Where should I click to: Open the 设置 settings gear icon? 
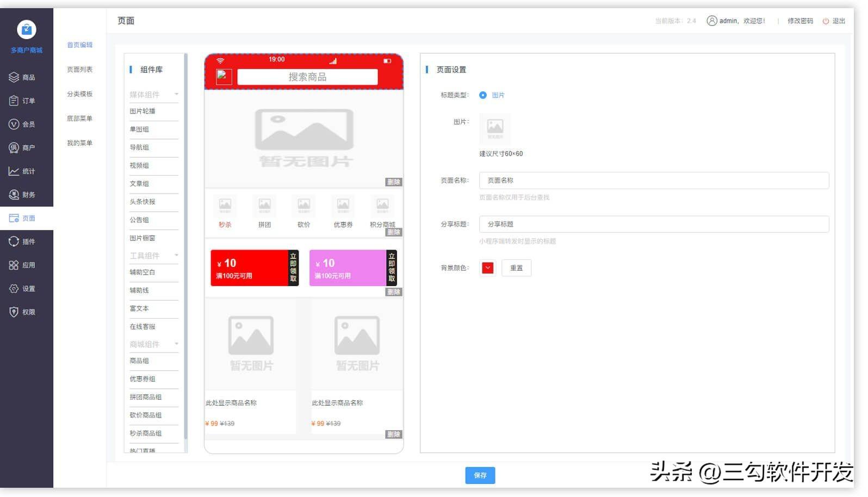pos(14,289)
